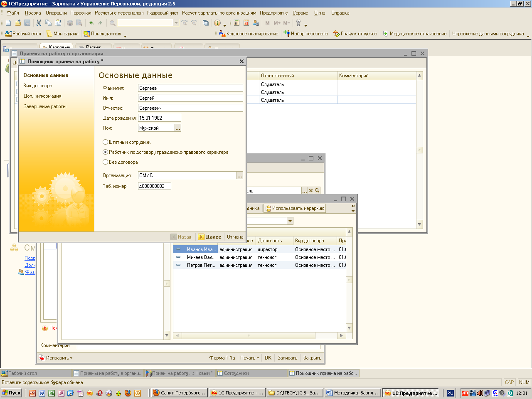Screen dimensions: 532x399
Task: Click the Paste clipboard icon
Action: pyautogui.click(x=58, y=23)
